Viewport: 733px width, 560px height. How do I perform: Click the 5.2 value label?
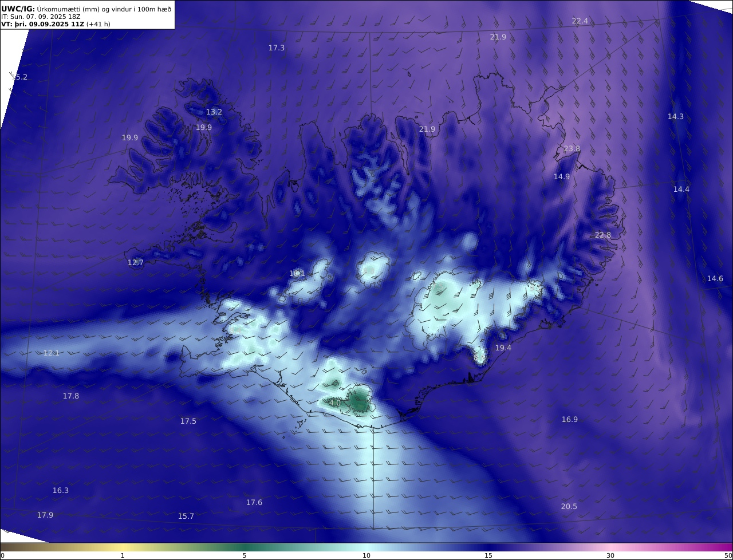coord(21,77)
